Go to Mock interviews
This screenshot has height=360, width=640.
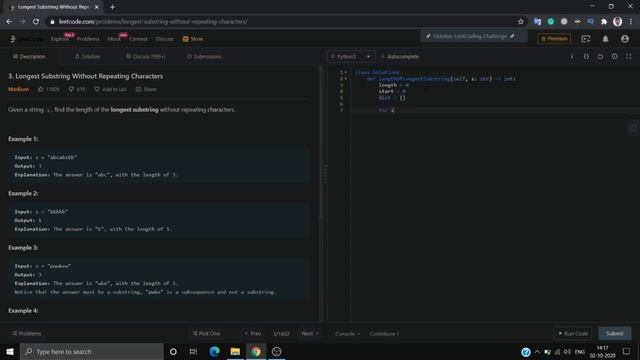(x=114, y=39)
